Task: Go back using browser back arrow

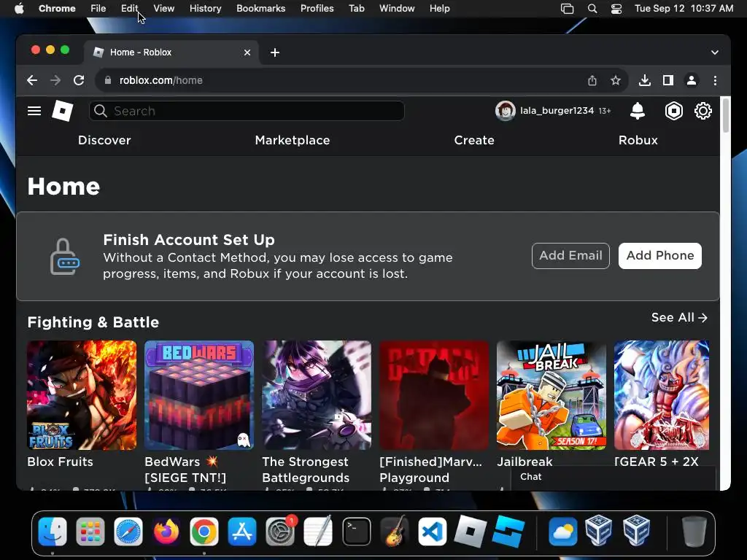Action: (x=32, y=80)
